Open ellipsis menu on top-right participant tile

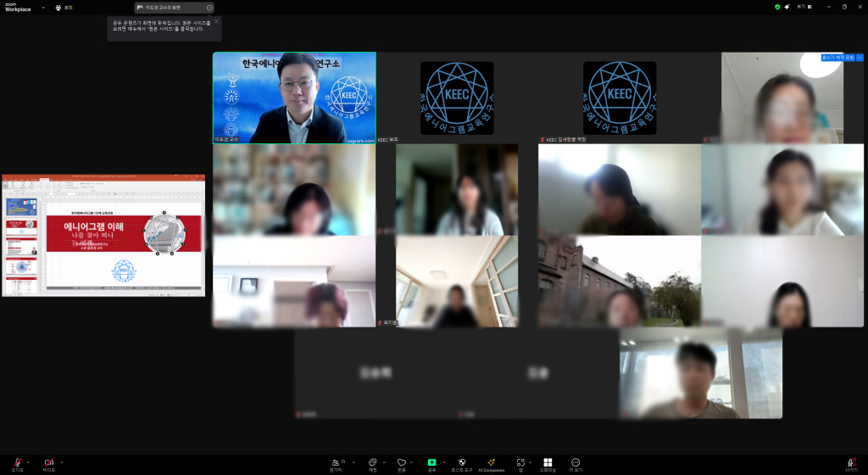coord(860,58)
